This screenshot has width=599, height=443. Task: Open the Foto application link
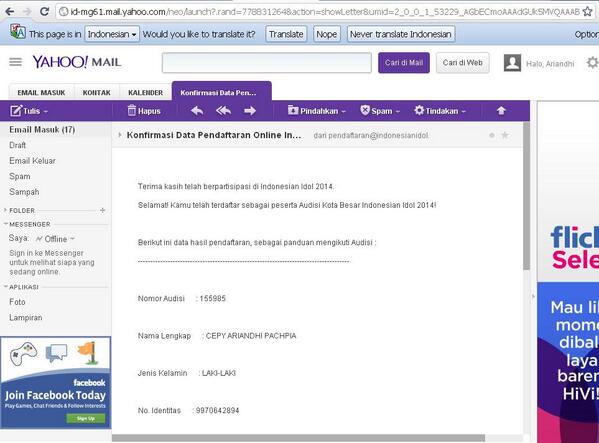[x=17, y=302]
